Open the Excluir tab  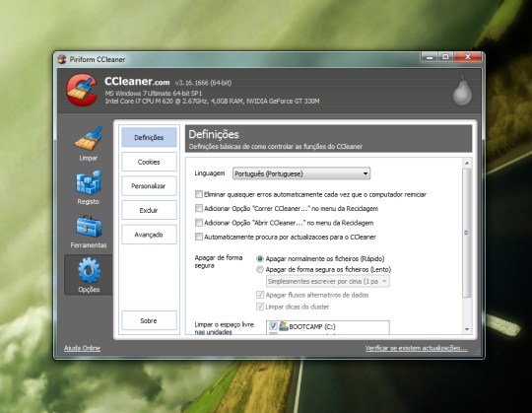pyautogui.click(x=149, y=210)
